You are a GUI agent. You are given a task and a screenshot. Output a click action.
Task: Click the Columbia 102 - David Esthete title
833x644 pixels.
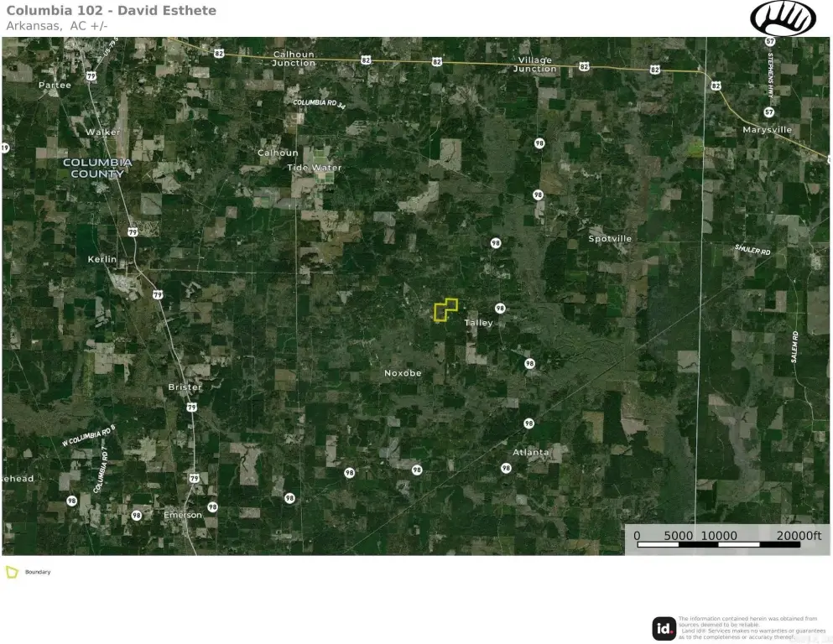pos(111,11)
